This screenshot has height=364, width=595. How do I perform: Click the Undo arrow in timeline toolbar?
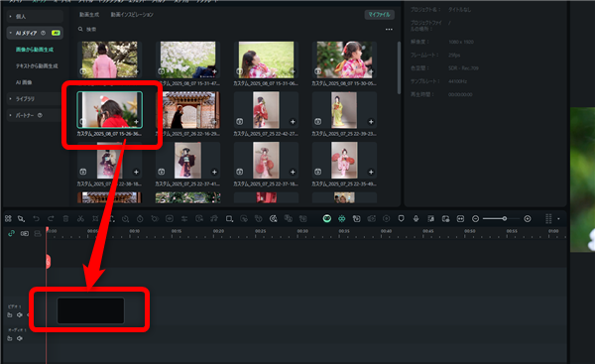click(36, 218)
